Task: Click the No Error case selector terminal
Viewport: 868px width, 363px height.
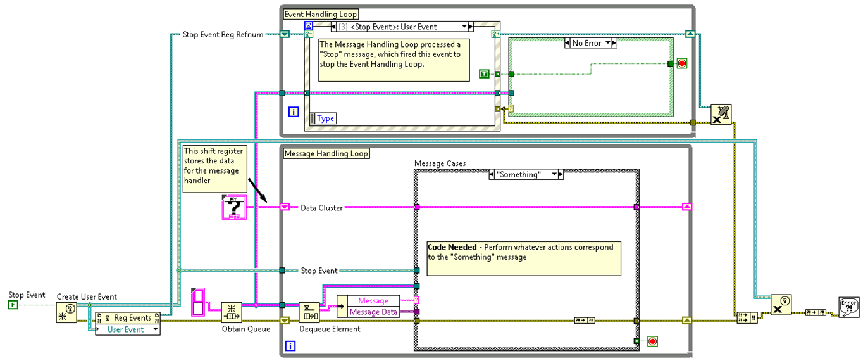Action: (x=511, y=108)
